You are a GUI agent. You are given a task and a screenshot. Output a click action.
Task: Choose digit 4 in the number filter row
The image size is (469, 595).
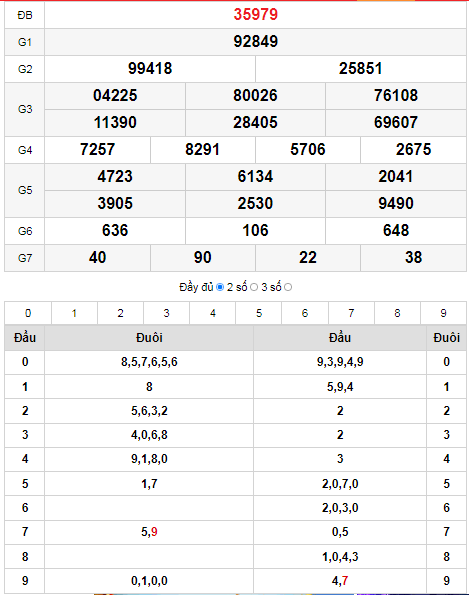pyautogui.click(x=212, y=313)
